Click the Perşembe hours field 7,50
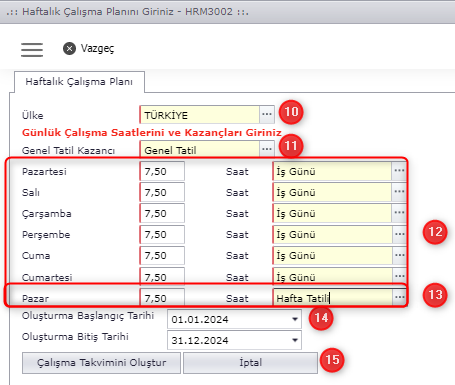 (x=162, y=234)
